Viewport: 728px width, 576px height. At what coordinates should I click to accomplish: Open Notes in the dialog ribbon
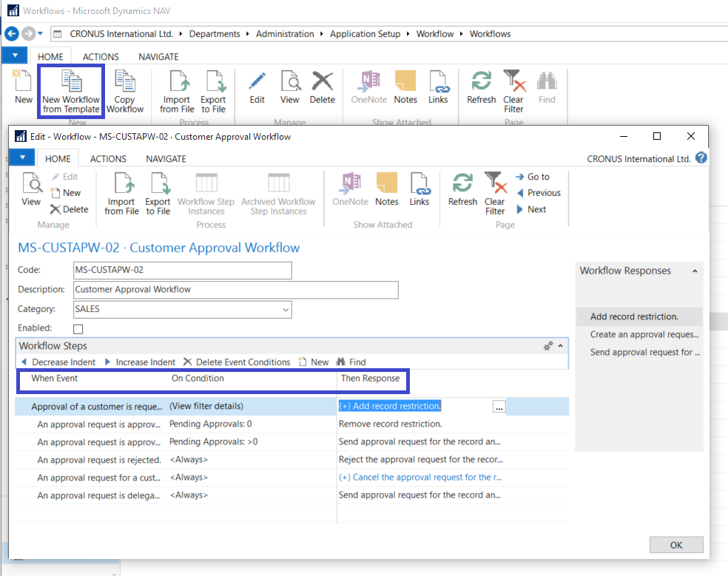(x=386, y=185)
